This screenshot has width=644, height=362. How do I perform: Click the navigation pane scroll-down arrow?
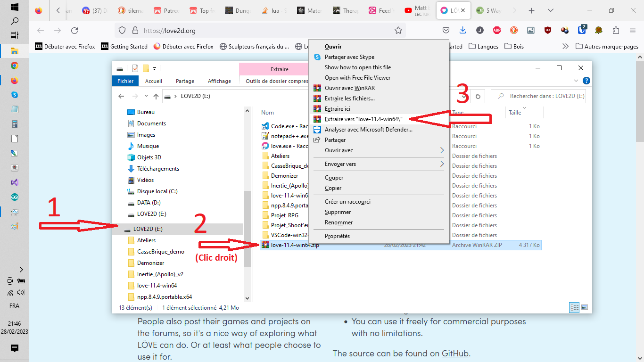(x=248, y=298)
